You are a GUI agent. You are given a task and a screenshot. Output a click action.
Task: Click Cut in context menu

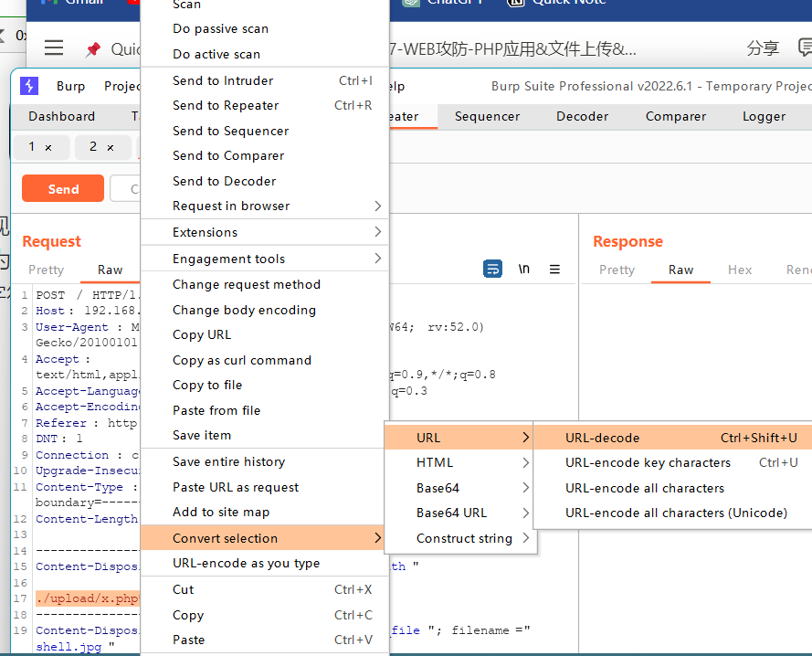tap(265, 589)
